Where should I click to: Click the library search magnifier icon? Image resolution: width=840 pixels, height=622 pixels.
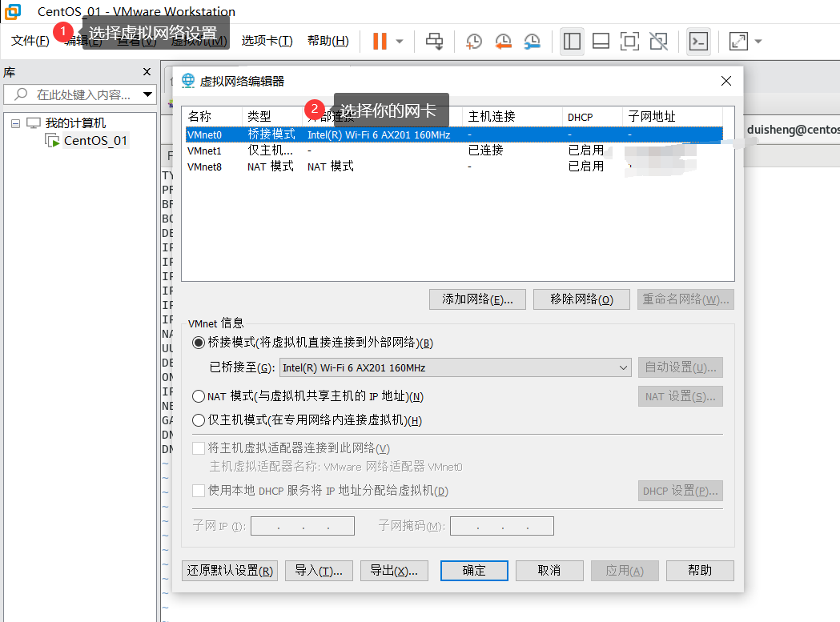(x=21, y=94)
